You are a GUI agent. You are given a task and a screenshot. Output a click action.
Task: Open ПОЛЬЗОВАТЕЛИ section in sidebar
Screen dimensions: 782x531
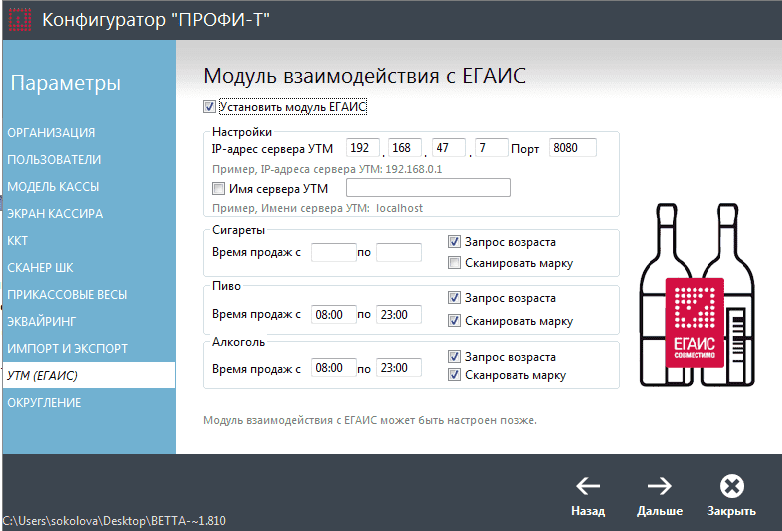coord(89,160)
